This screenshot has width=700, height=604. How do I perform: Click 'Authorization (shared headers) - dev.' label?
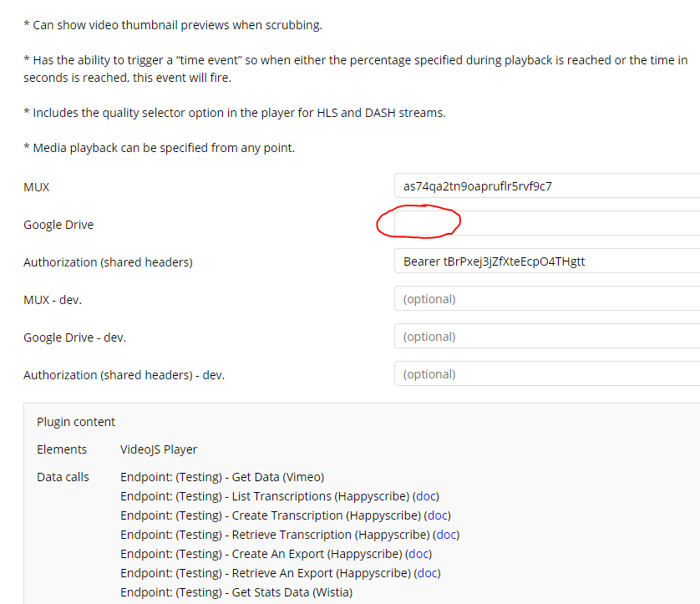(x=124, y=374)
